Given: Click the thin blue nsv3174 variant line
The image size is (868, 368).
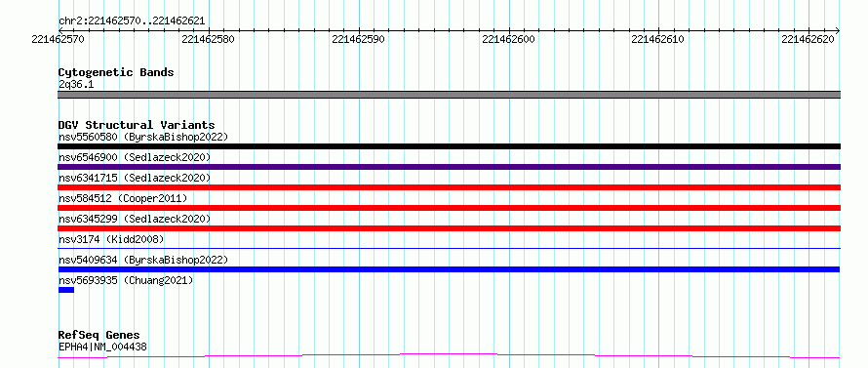Looking at the screenshot, I should point(449,249).
